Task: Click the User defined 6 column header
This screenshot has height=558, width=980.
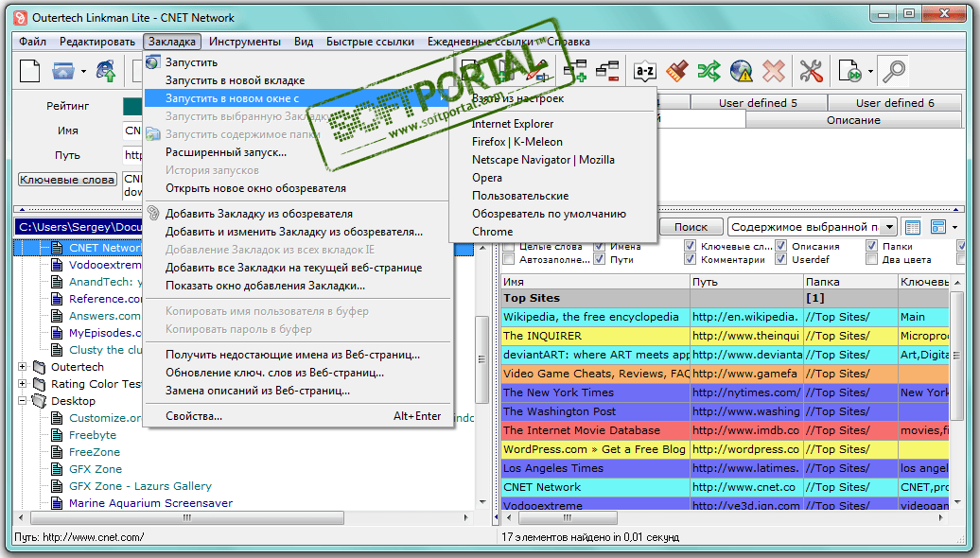Action: point(895,102)
